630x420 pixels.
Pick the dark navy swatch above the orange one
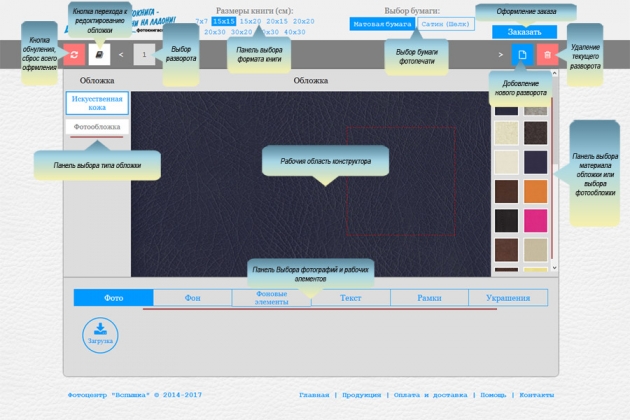coord(536,162)
